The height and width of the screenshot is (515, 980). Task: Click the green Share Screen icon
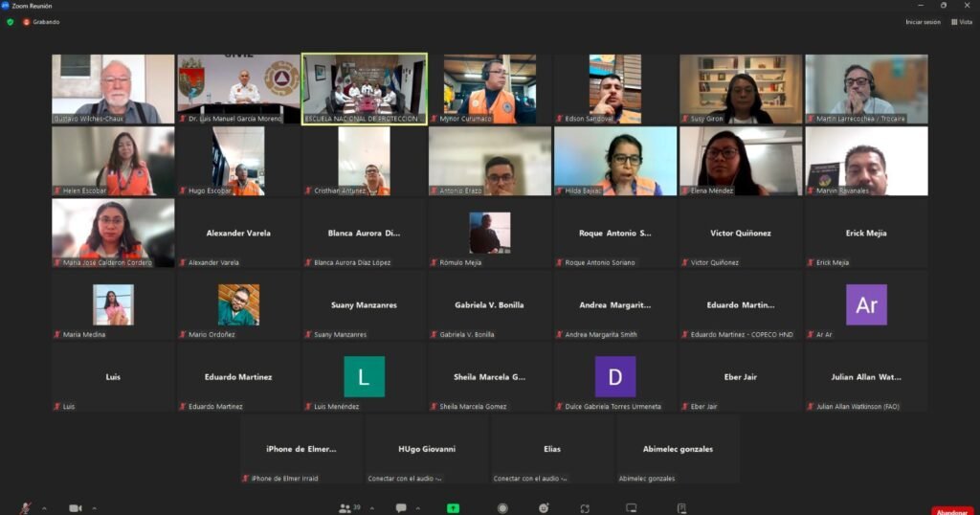pyautogui.click(x=453, y=508)
